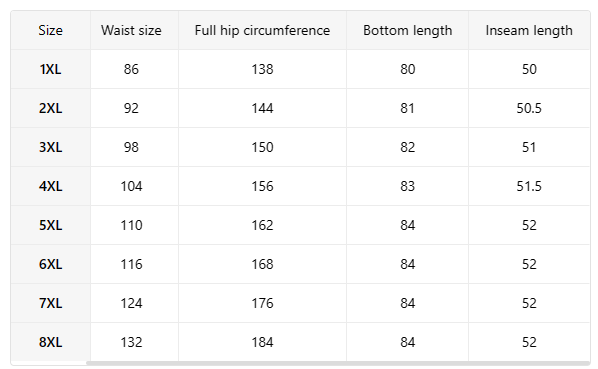The image size is (598, 369).
Task: Click waist value 124 in 7XL row
Action: click(x=131, y=303)
